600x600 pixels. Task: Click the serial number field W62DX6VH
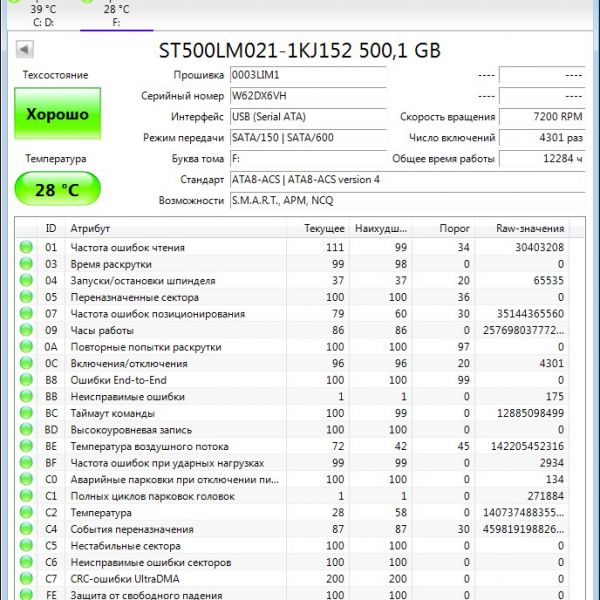pyautogui.click(x=308, y=96)
